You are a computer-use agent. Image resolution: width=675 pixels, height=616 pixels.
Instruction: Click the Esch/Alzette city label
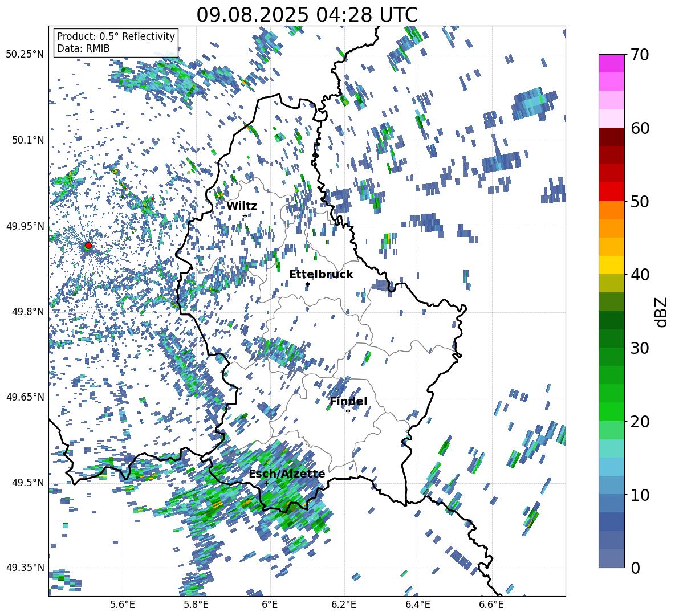tap(287, 474)
